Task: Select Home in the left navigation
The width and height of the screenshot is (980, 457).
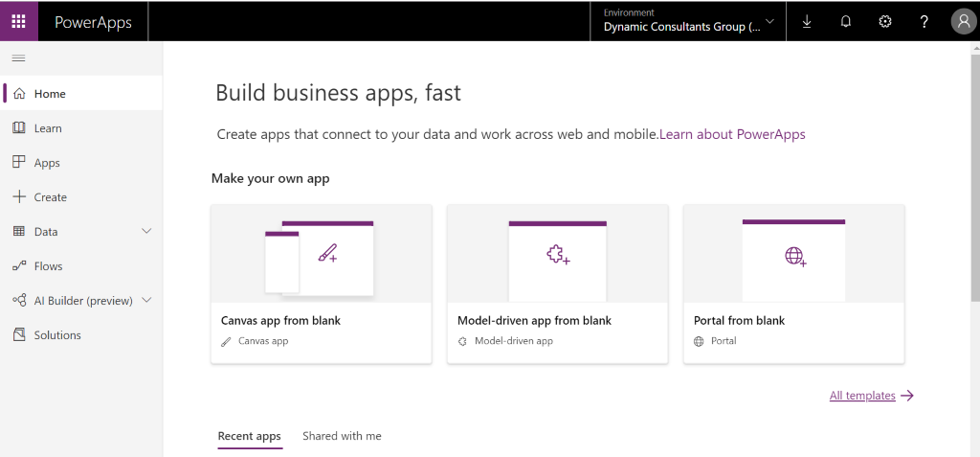Action: click(x=81, y=93)
